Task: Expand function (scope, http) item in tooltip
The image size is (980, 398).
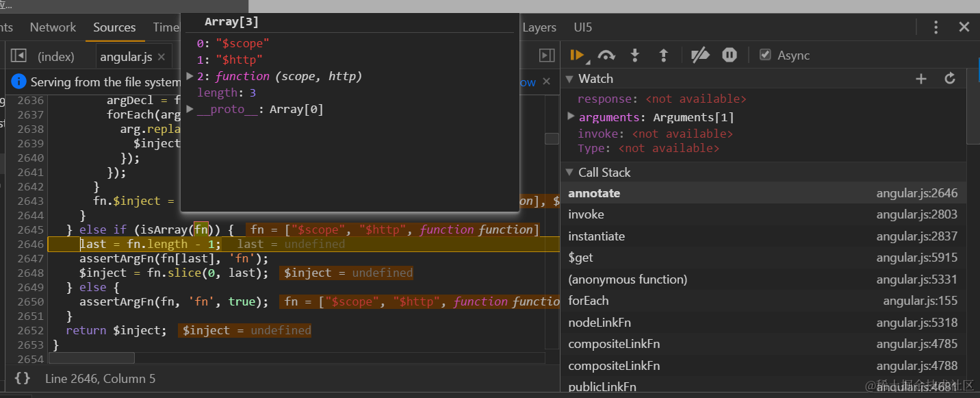Action: tap(190, 76)
